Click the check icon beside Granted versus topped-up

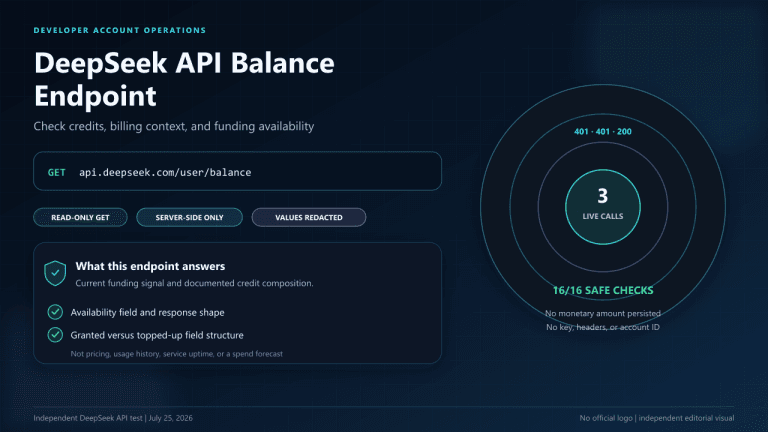(x=55, y=335)
